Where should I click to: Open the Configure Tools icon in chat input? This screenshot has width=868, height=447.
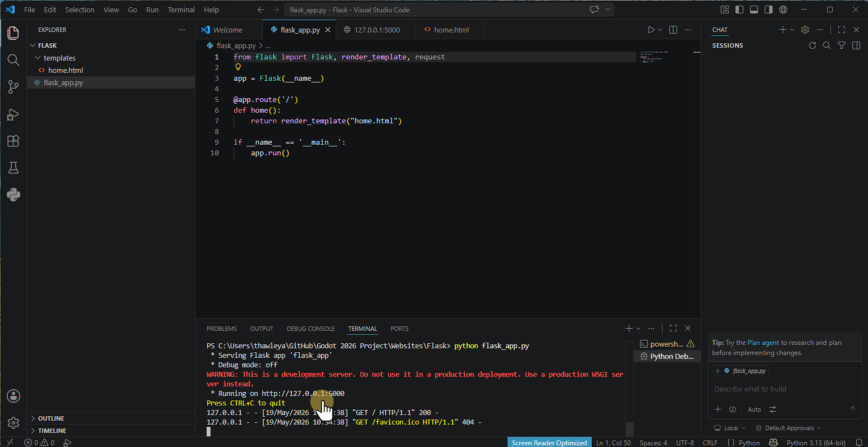tap(773, 409)
